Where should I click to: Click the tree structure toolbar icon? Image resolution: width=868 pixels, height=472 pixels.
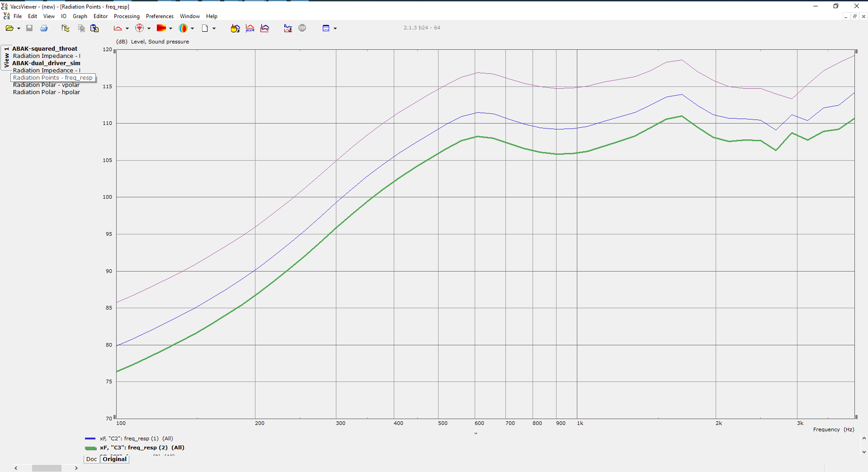click(66, 28)
